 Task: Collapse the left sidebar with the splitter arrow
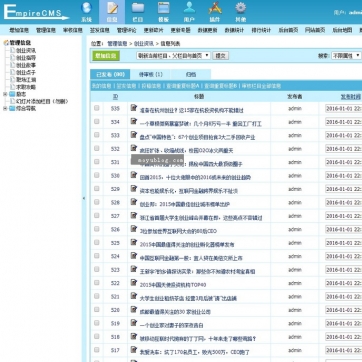[84, 198]
